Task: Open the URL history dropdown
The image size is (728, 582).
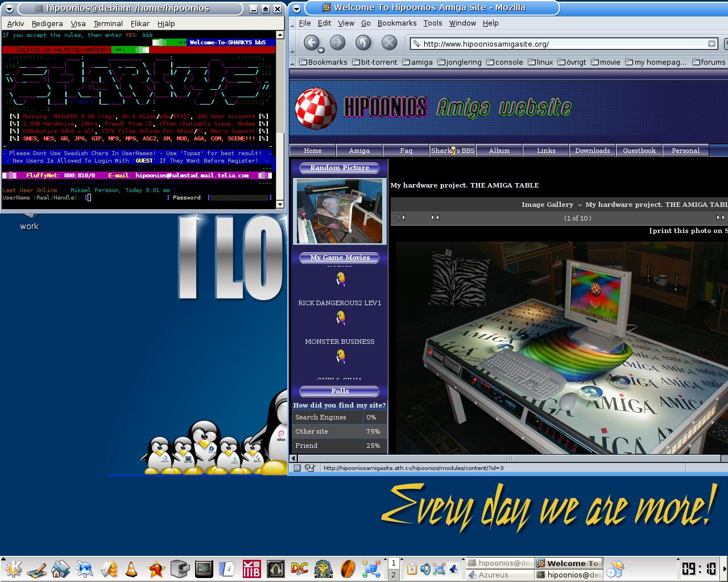Action: pyautogui.click(x=712, y=44)
